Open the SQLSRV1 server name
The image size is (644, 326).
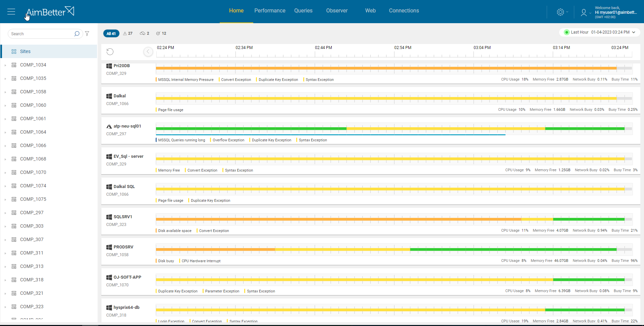(123, 217)
